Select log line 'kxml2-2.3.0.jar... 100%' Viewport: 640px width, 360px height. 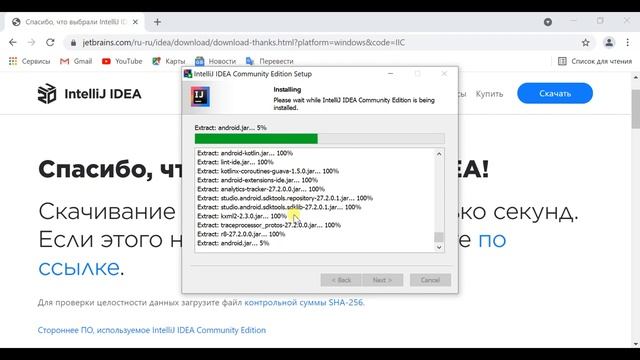[242, 216]
